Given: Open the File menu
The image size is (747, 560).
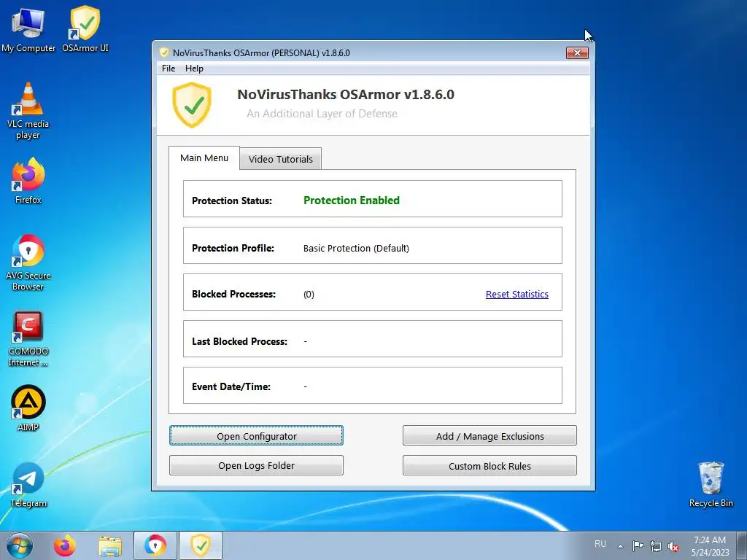Looking at the screenshot, I should pos(169,68).
